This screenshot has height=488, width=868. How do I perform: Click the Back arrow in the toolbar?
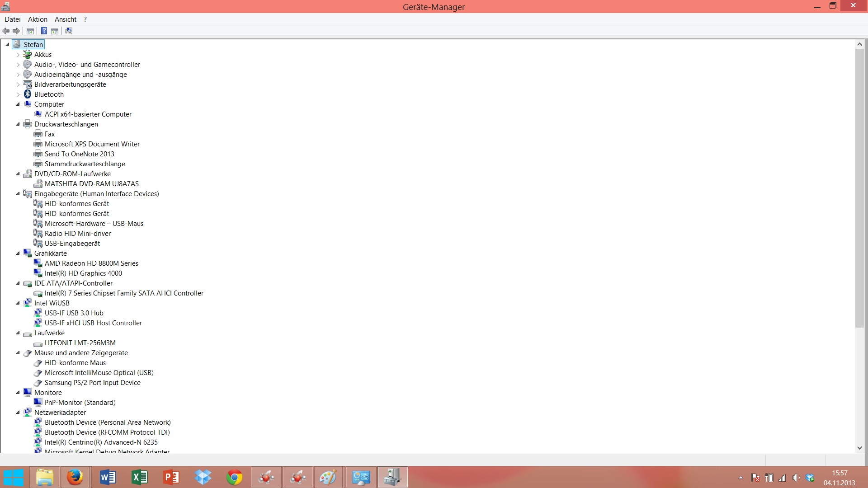coord(6,31)
